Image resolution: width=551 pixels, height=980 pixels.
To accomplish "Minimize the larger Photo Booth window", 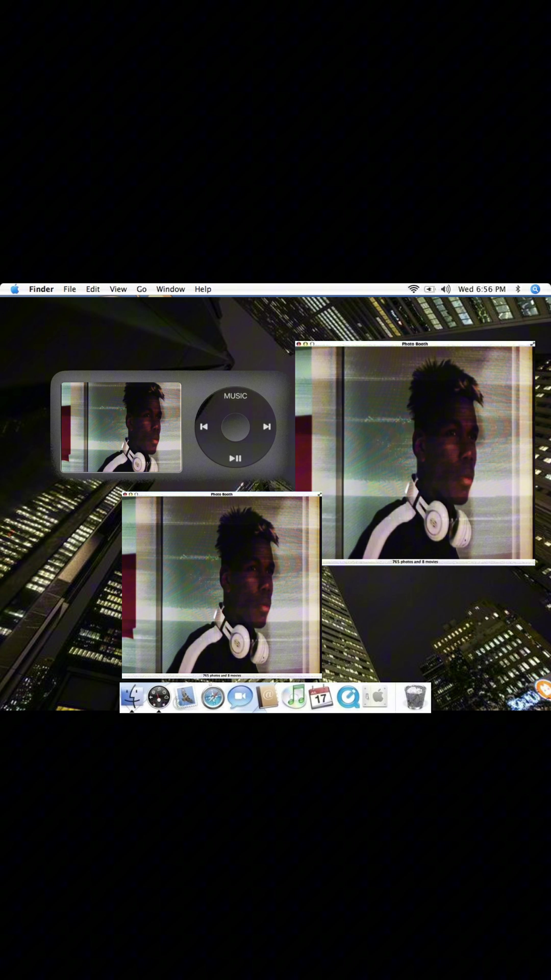I will (305, 344).
